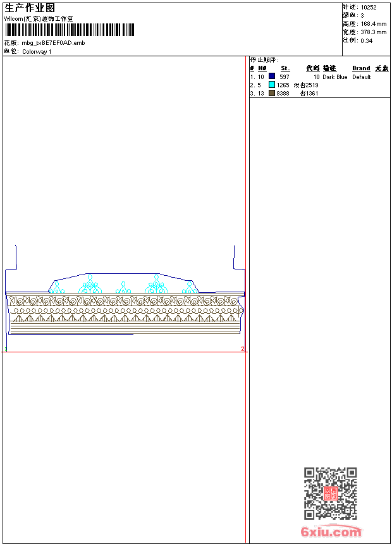Select the 597 stitch count cell
Viewport: 392px width, 544px height.
click(285, 77)
